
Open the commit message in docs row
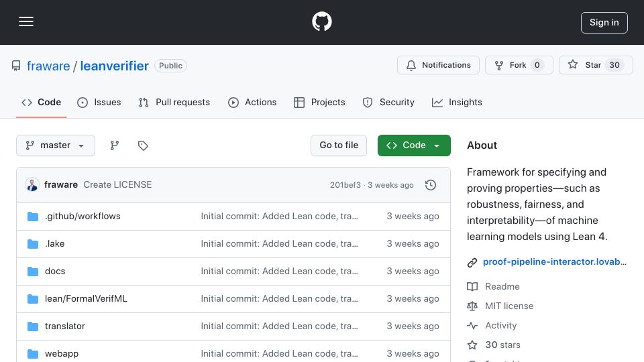point(279,271)
